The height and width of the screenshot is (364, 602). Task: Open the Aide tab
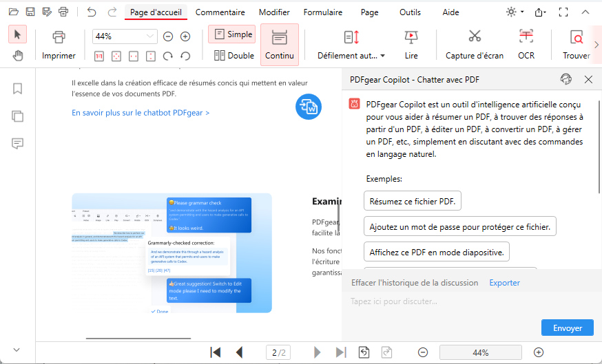[x=450, y=12]
